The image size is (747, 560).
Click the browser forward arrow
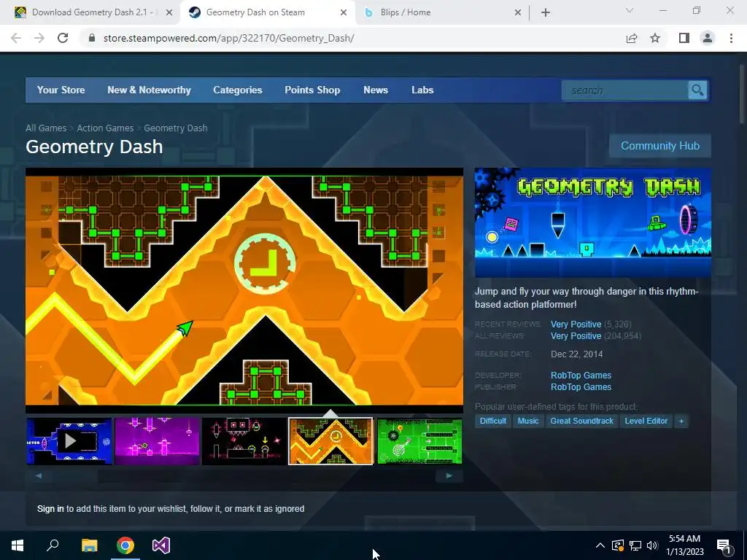39,38
